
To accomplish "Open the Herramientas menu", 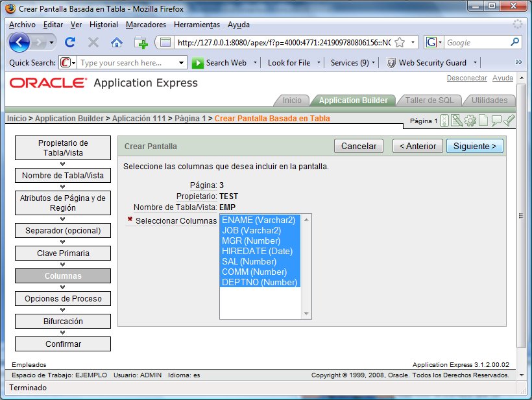I will tap(197, 25).
